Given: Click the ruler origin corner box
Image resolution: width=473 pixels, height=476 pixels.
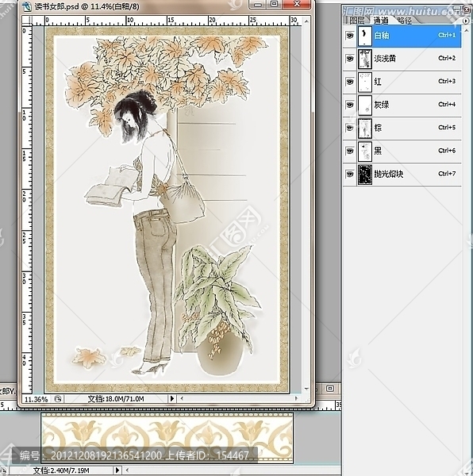Looking at the screenshot, I should (x=27, y=21).
